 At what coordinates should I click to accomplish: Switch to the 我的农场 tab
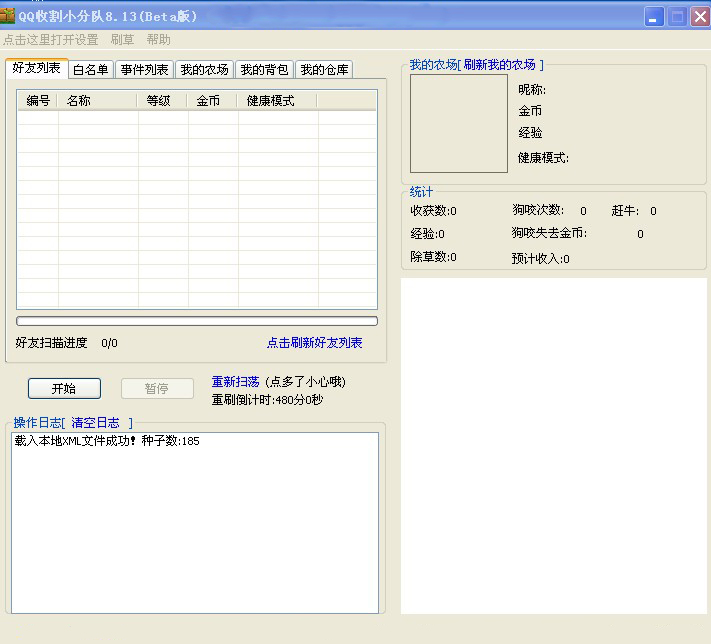click(205, 70)
